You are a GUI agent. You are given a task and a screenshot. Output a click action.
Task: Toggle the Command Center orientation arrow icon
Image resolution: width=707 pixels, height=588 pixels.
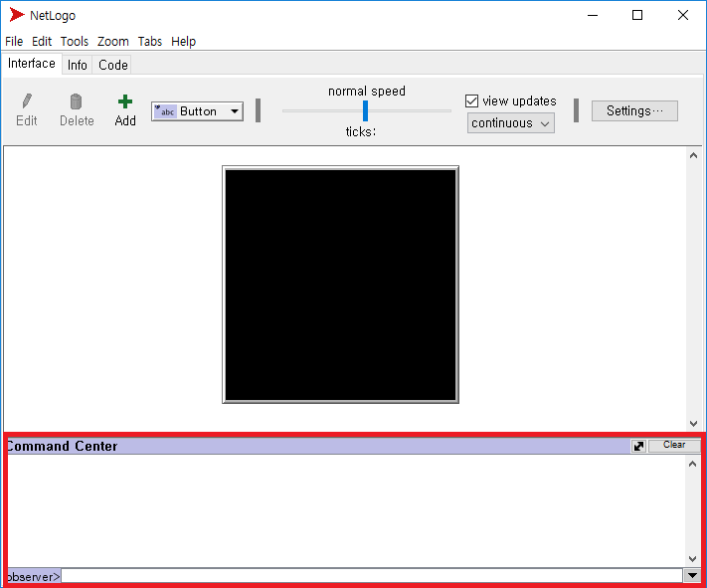638,446
